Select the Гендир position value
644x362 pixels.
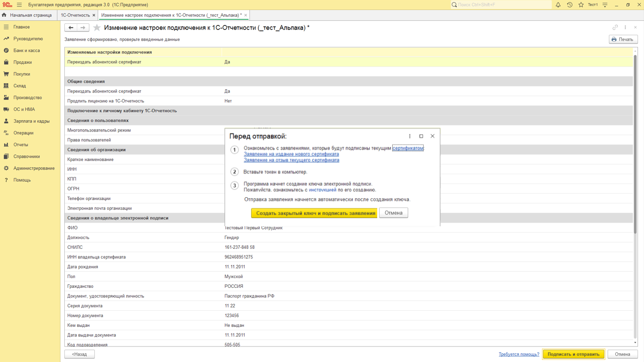232,238
